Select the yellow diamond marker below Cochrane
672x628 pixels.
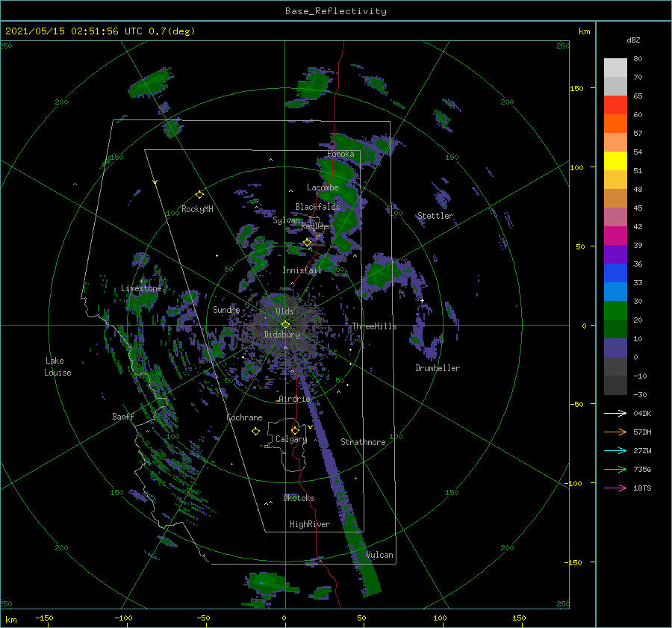pos(255,432)
